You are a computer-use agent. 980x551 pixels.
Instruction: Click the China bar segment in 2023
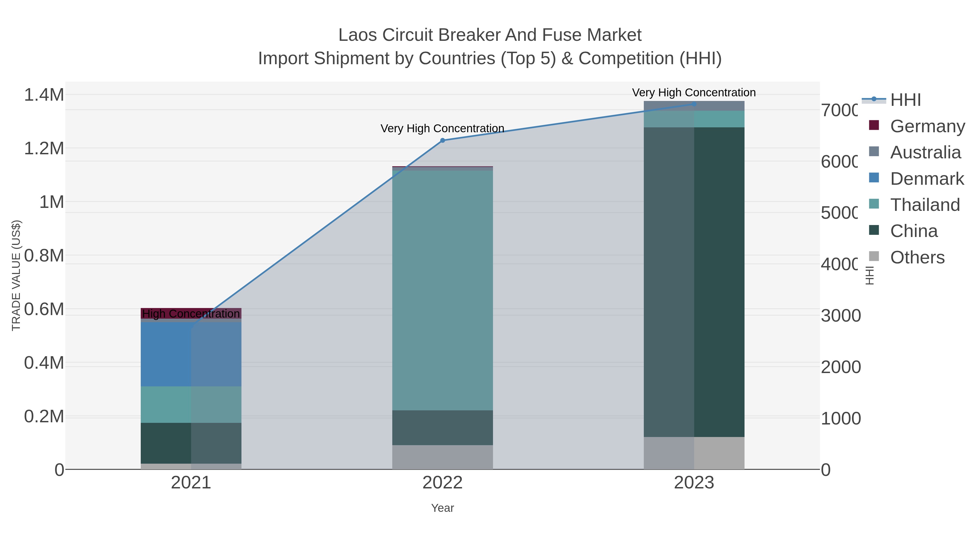(x=694, y=282)
